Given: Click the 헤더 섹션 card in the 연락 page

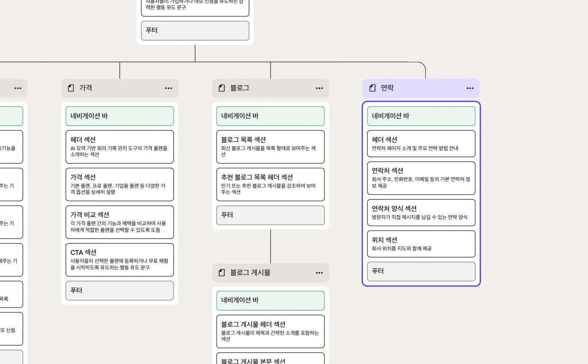Looking at the screenshot, I should pos(421,144).
